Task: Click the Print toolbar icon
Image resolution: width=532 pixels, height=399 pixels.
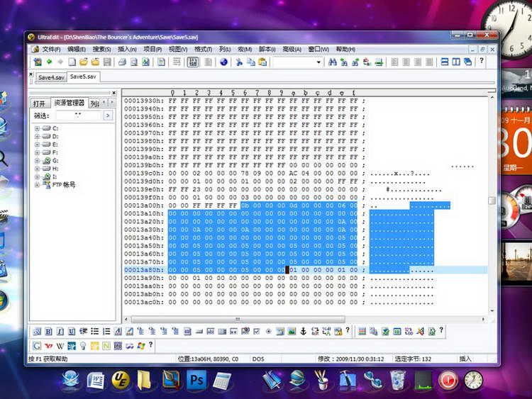Action: coord(122,62)
